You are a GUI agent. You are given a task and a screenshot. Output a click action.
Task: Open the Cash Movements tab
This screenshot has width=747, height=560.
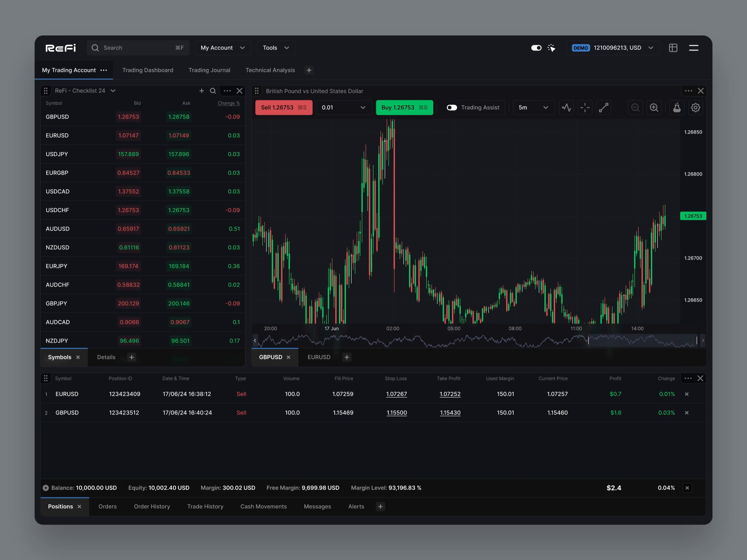263,507
